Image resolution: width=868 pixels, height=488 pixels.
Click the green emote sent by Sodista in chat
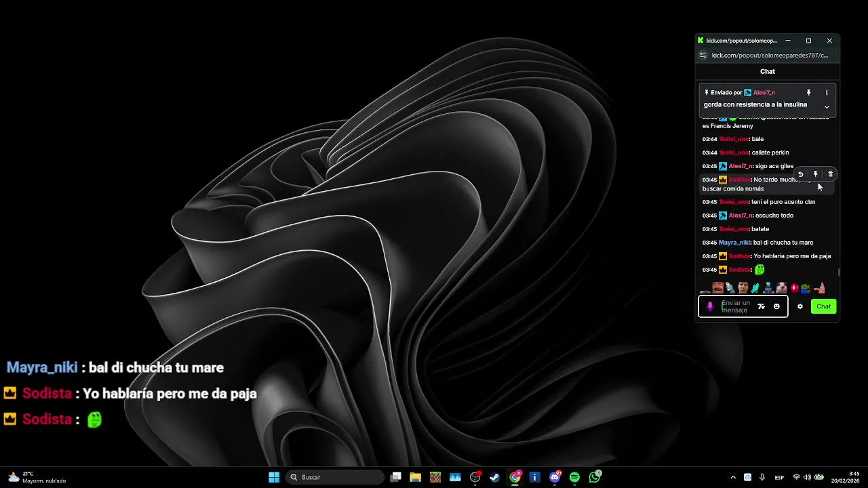click(x=759, y=270)
